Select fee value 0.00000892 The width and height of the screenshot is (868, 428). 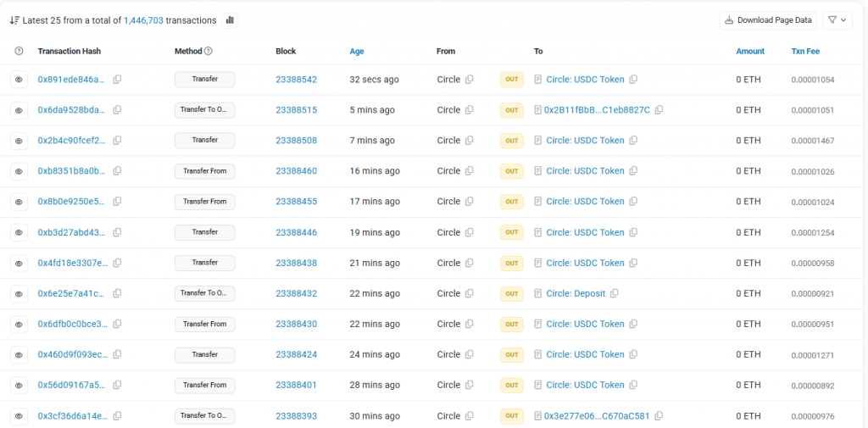tap(813, 386)
